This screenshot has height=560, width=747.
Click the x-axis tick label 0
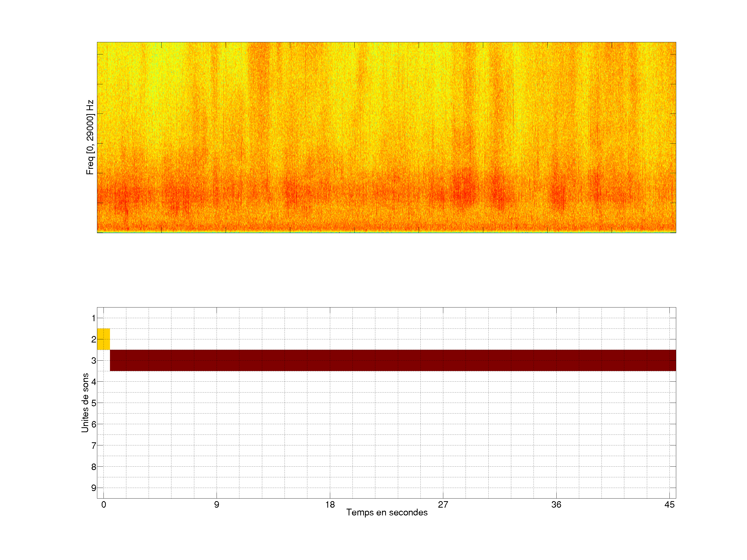[104, 505]
